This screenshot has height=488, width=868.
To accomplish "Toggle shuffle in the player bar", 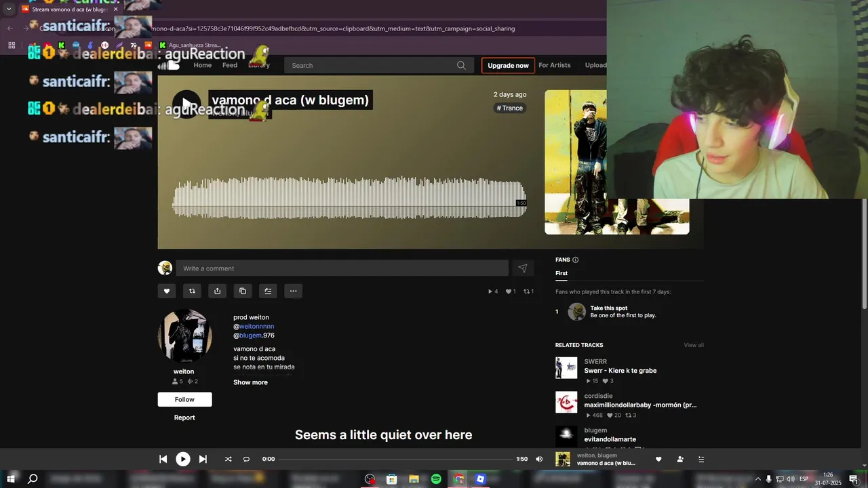I will click(228, 459).
